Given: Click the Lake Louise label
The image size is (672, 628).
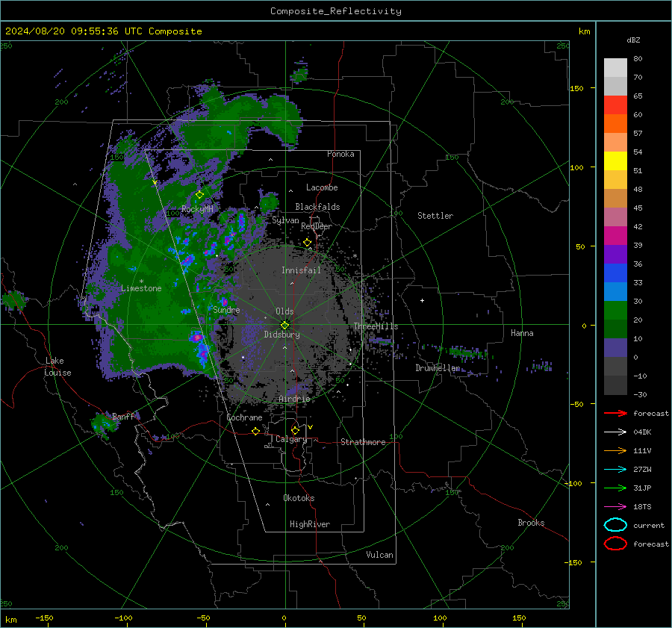Looking at the screenshot, I should (x=58, y=367).
